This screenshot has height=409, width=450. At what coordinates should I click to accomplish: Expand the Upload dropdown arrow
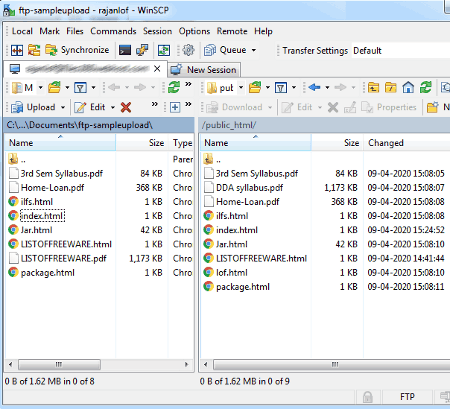[63, 107]
